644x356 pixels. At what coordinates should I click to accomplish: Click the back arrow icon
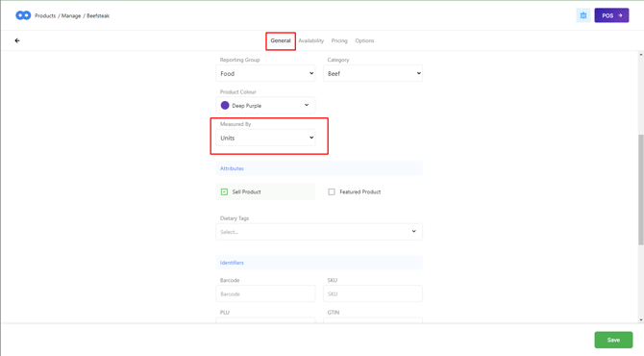[x=17, y=40]
